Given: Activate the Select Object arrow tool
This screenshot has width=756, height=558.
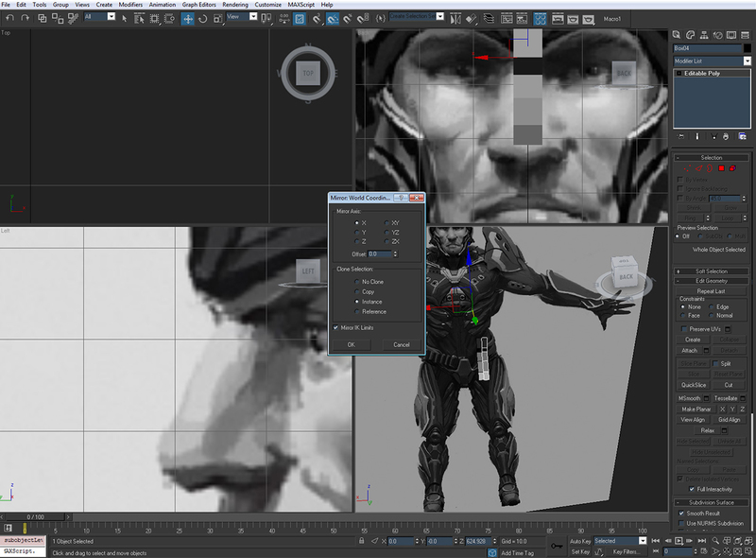Looking at the screenshot, I should click(x=125, y=19).
